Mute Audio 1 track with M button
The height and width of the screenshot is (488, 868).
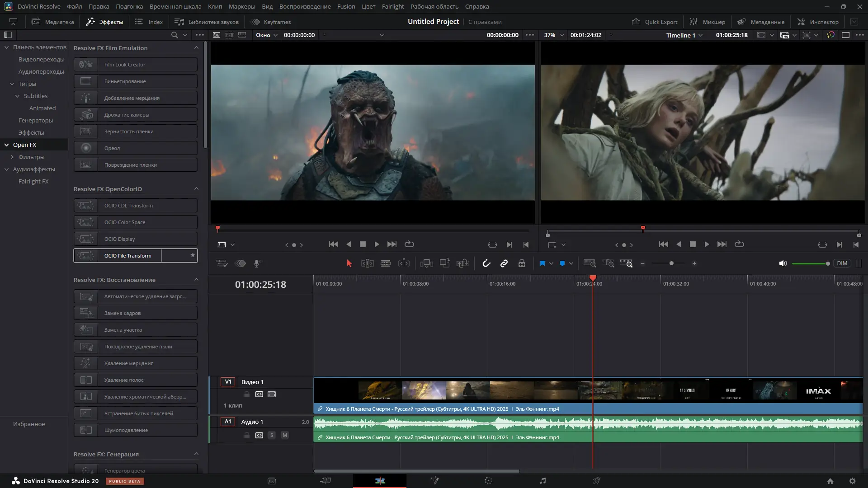pyautogui.click(x=285, y=435)
